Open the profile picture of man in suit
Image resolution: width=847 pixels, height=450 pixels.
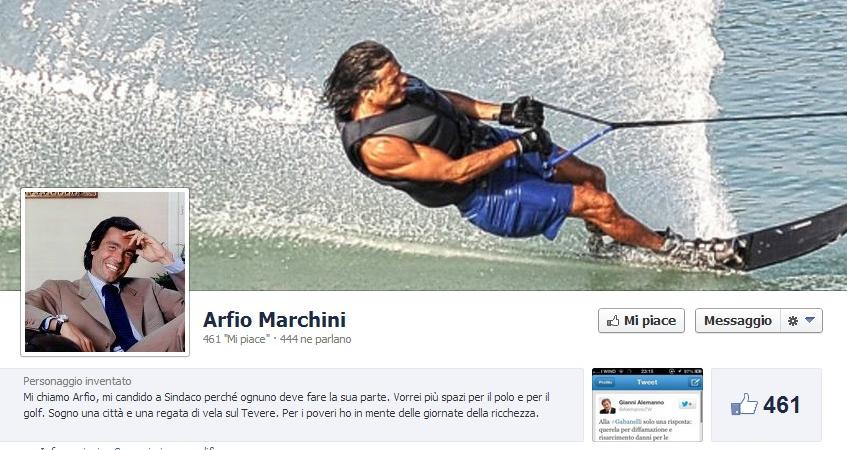[x=105, y=272]
